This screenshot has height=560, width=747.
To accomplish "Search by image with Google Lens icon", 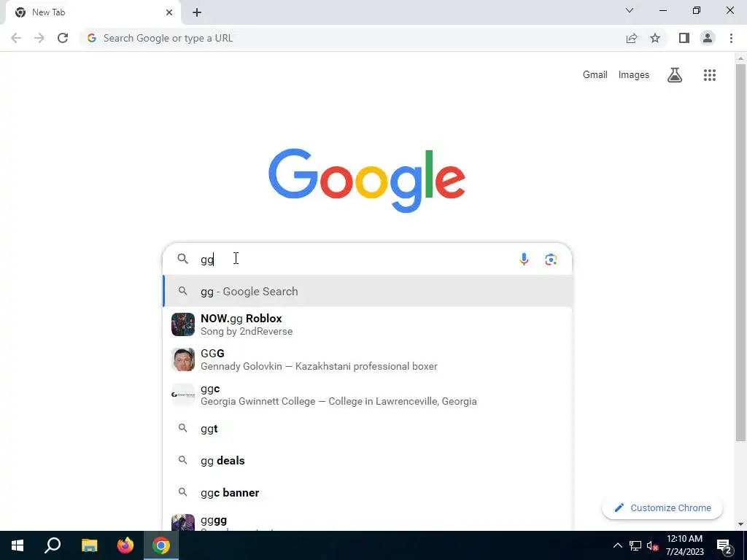I will pyautogui.click(x=551, y=259).
